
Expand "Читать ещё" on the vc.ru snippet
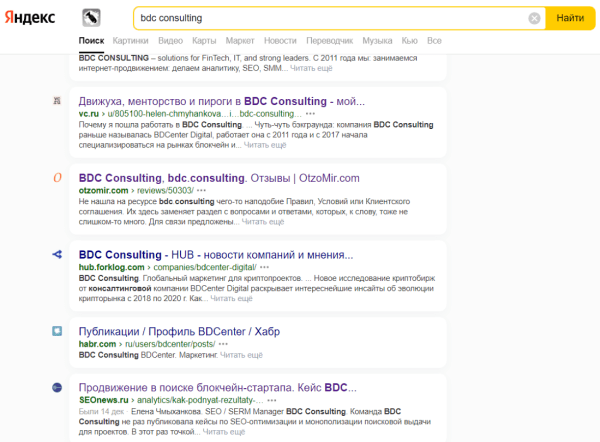tap(265, 144)
